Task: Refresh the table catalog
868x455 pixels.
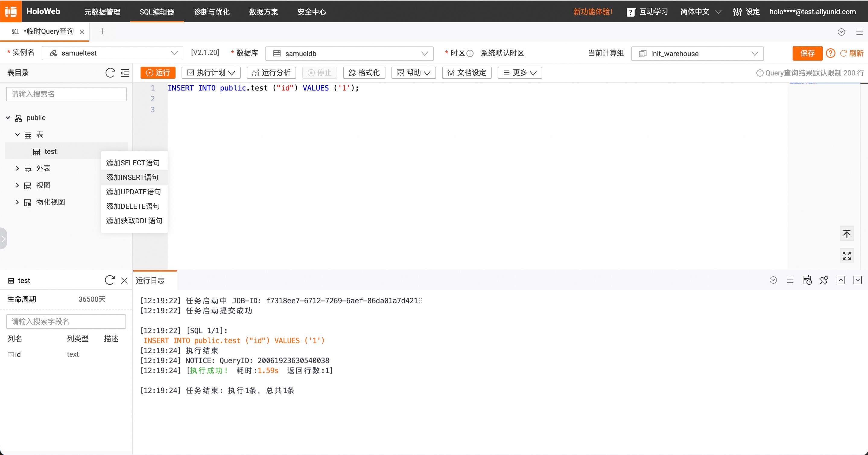Action: pyautogui.click(x=110, y=73)
